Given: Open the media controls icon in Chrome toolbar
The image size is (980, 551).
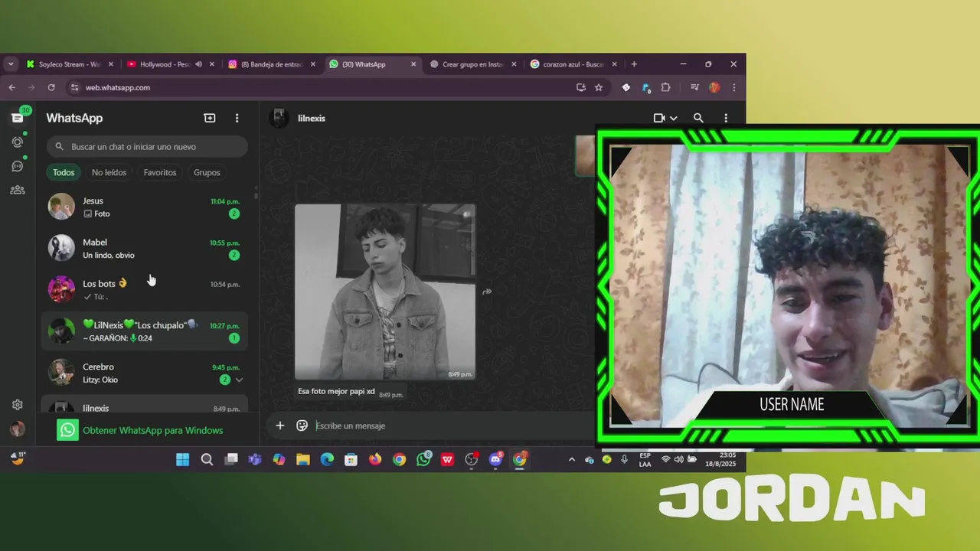Looking at the screenshot, I should click(x=694, y=87).
